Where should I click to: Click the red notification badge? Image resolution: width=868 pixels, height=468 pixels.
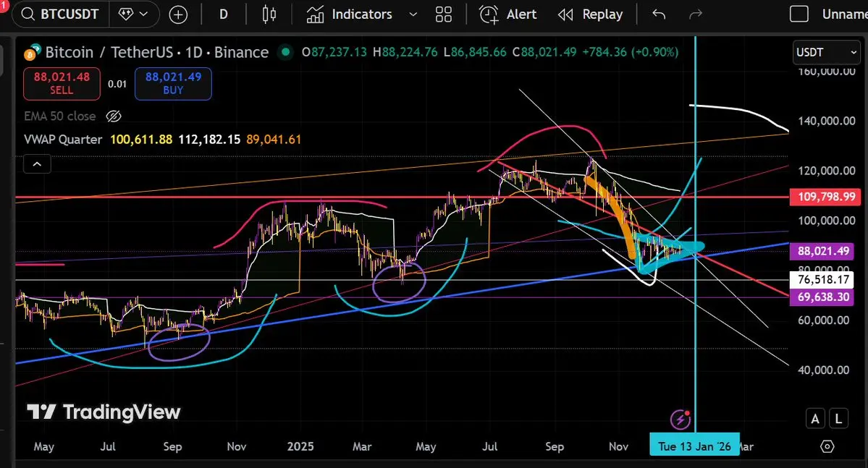click(x=4, y=5)
